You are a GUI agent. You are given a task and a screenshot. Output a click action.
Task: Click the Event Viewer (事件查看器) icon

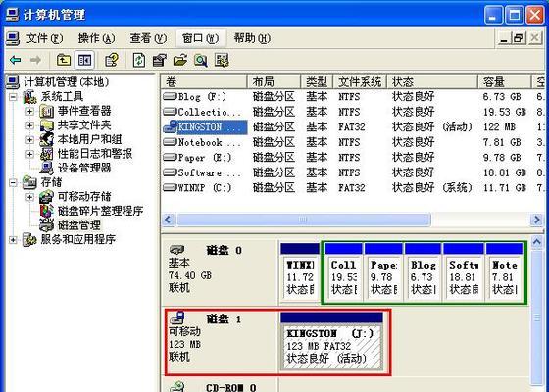coord(47,112)
